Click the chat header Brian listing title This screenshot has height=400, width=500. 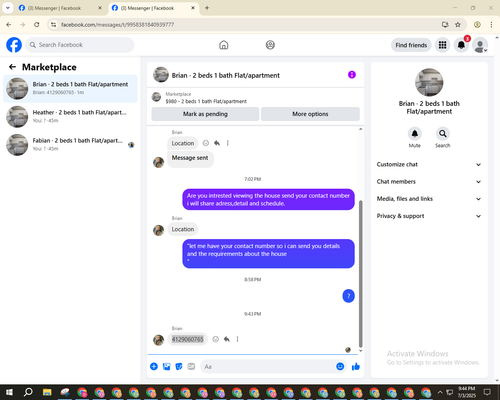(x=226, y=75)
